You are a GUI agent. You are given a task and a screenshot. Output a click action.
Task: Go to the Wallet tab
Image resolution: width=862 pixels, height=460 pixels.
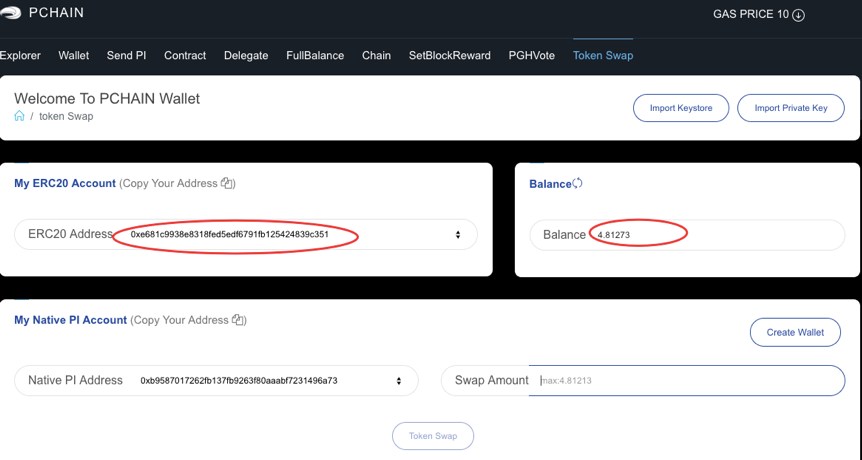(x=74, y=56)
